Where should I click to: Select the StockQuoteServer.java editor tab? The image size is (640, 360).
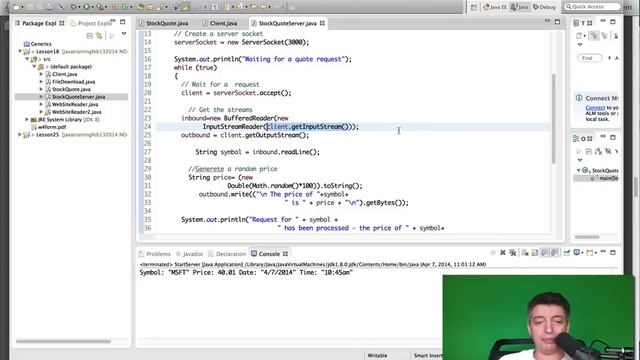pos(287,23)
